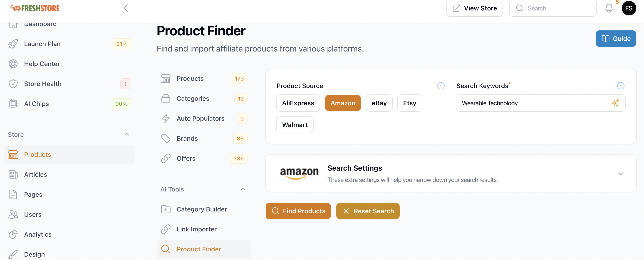Open the FS user avatar menu

[629, 8]
